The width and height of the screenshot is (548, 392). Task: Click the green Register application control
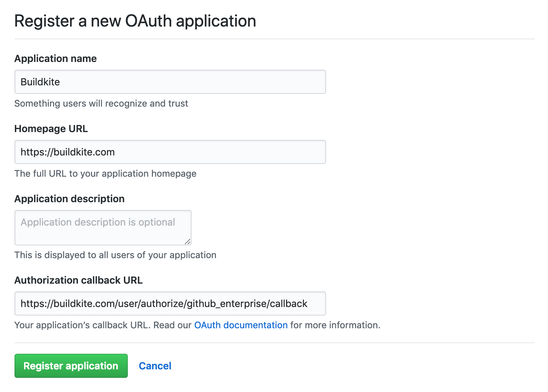pyautogui.click(x=71, y=365)
